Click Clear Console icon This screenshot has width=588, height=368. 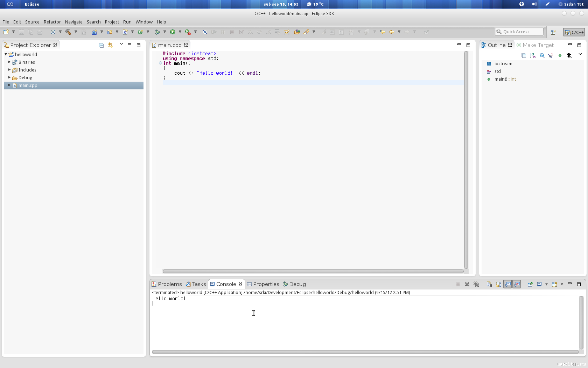(489, 284)
